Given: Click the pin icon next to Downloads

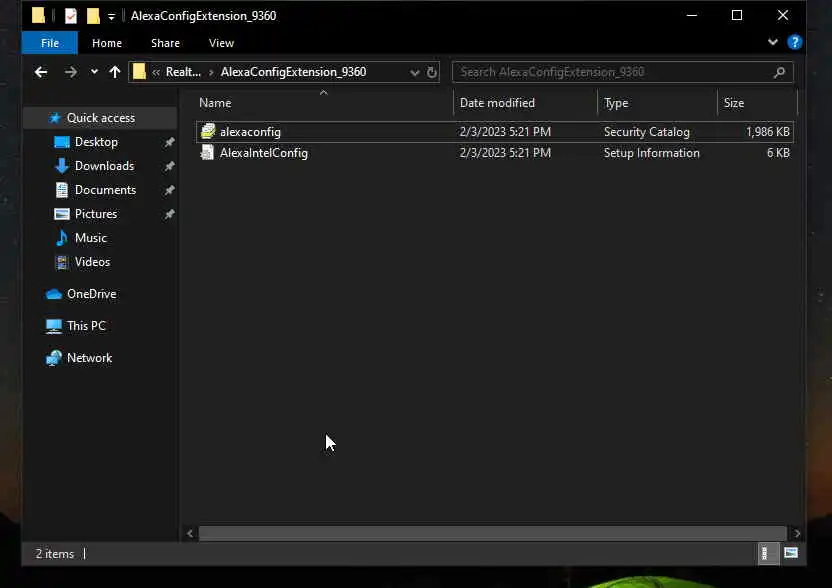Looking at the screenshot, I should (169, 166).
